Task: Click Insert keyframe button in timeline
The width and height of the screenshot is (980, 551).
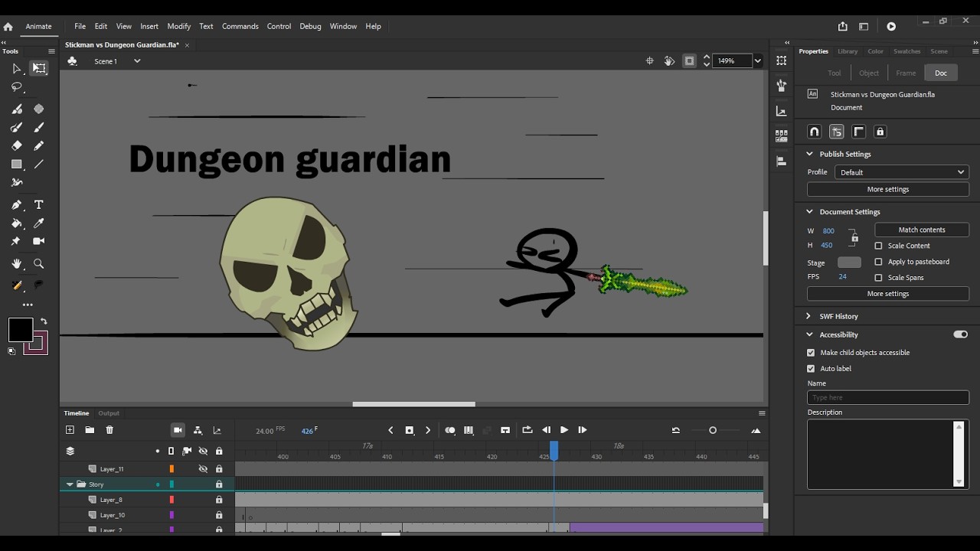Action: 409,430
